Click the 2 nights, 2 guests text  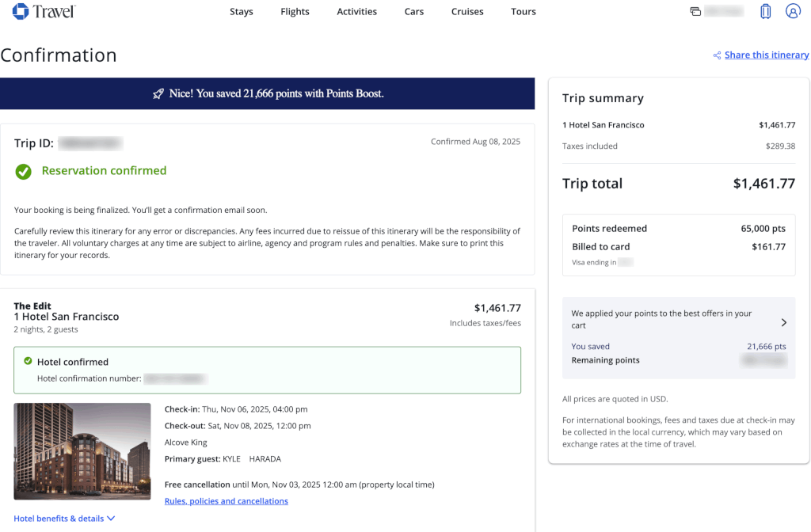pos(46,329)
